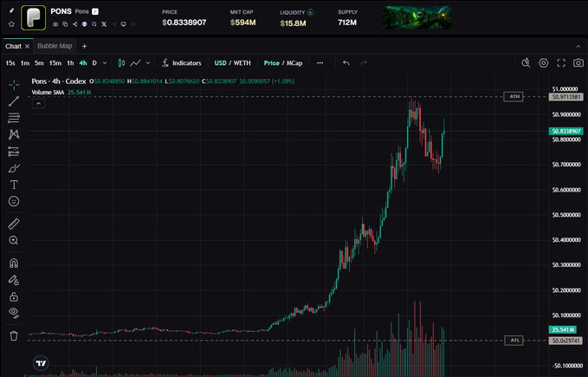
Task: Choose the candlestick chart style icon
Action: click(121, 63)
